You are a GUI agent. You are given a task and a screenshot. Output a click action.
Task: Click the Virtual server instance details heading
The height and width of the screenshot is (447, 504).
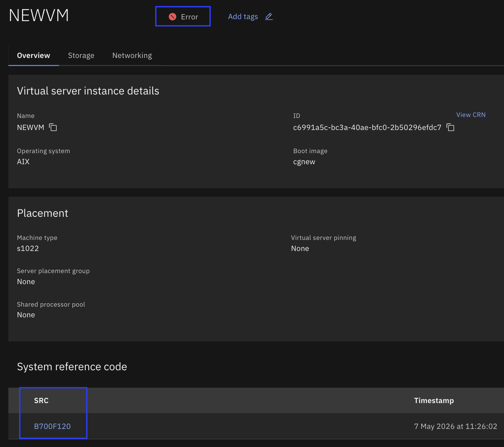click(88, 91)
